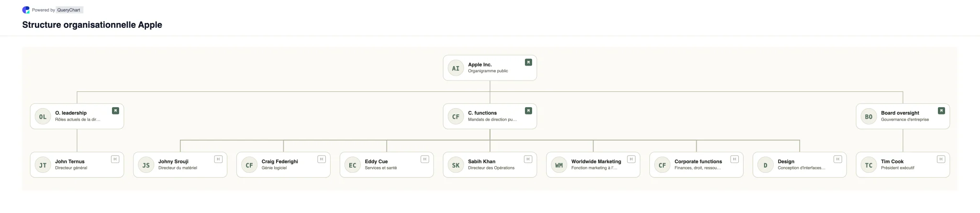Select the Worldwide Marketing title
The image size is (980, 213).
coord(596,161)
